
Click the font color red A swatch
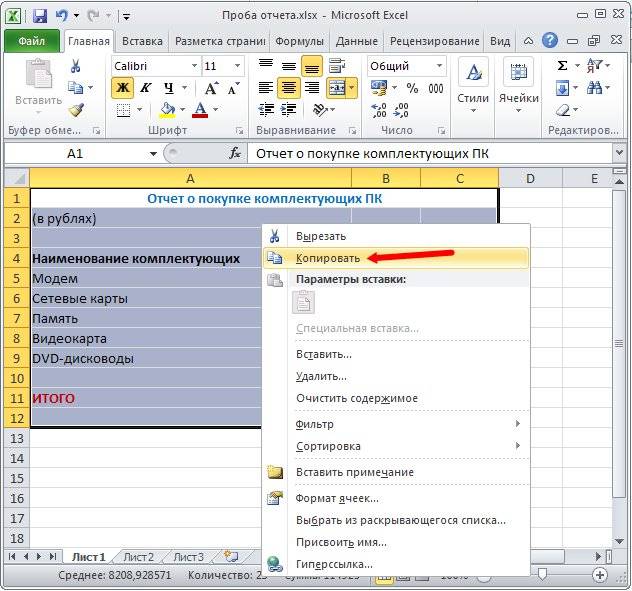[x=200, y=110]
